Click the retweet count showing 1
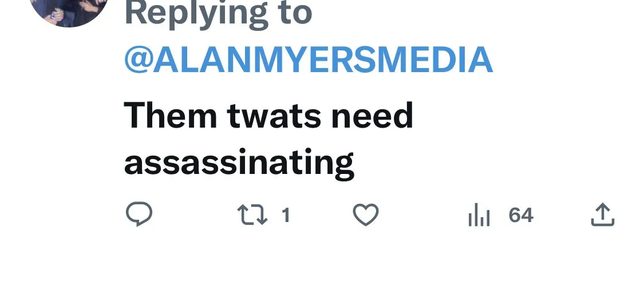 coord(286,215)
